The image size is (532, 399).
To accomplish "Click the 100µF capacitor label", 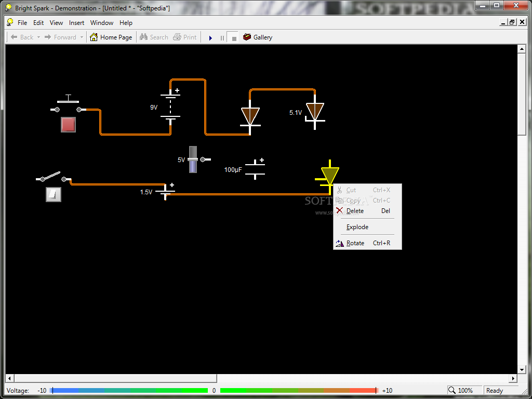I will point(233,169).
